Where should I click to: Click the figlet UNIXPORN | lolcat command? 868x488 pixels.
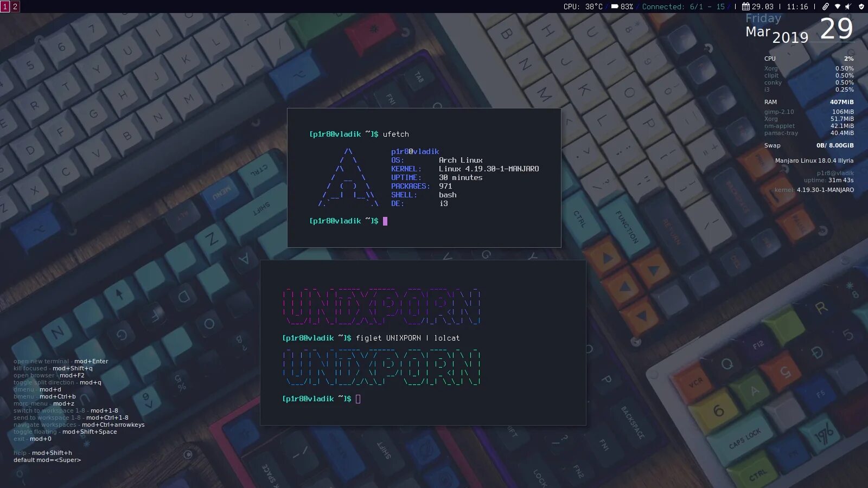tap(408, 338)
